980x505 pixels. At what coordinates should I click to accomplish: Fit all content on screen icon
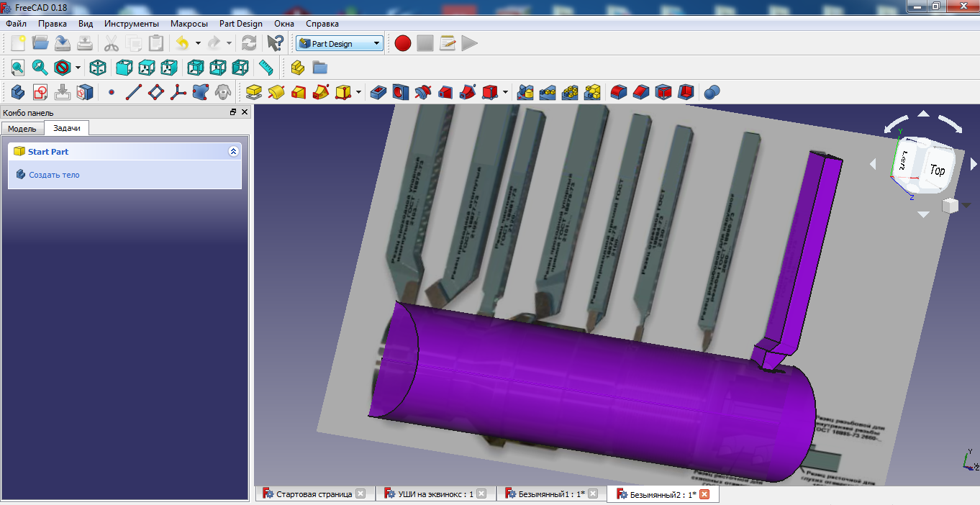click(18, 68)
